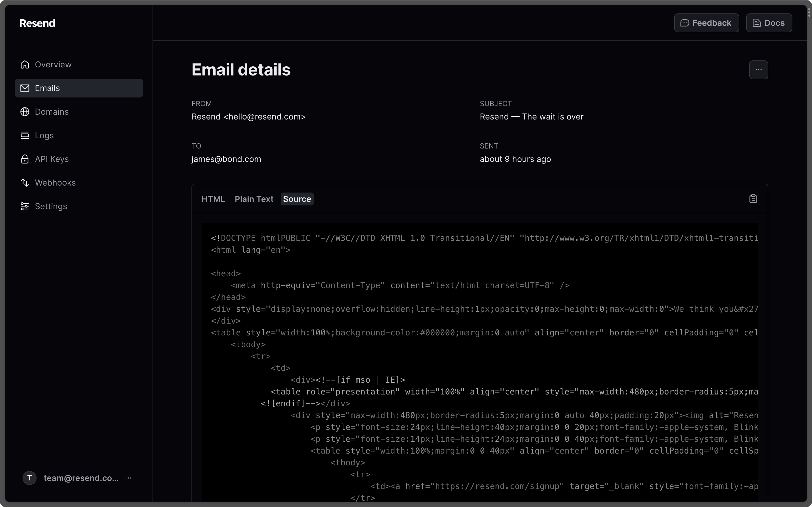Open the Settings label
812x507 pixels.
pyautogui.click(x=51, y=206)
